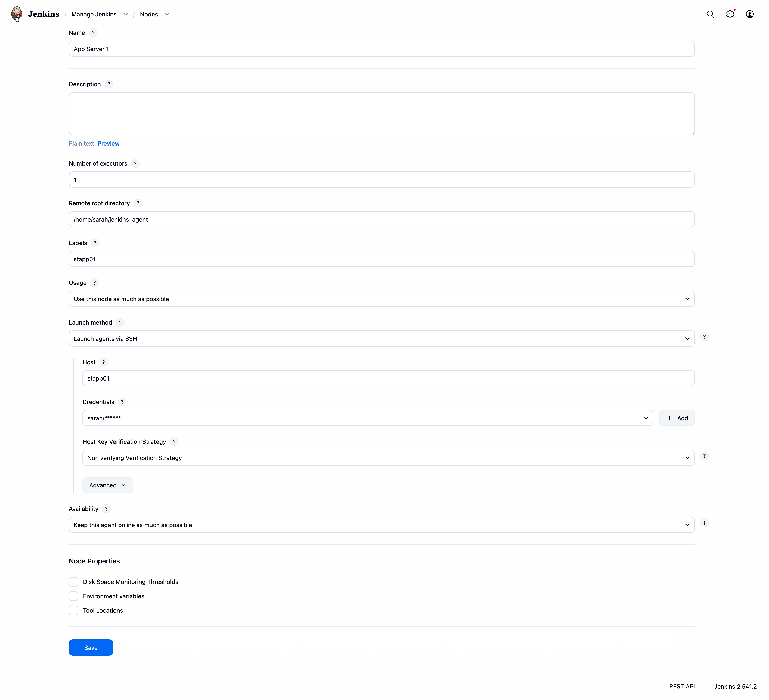Expand the Nodes breadcrumb chevron

click(x=167, y=15)
